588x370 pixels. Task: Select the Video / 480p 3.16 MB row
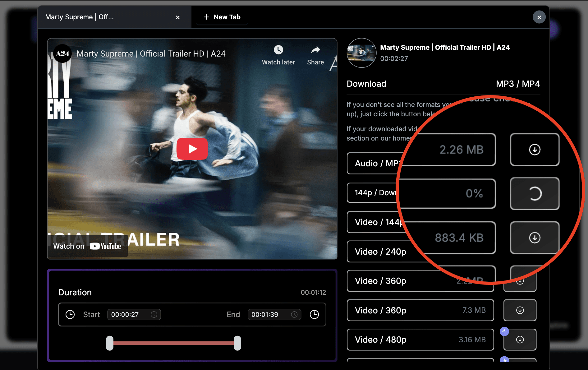420,340
